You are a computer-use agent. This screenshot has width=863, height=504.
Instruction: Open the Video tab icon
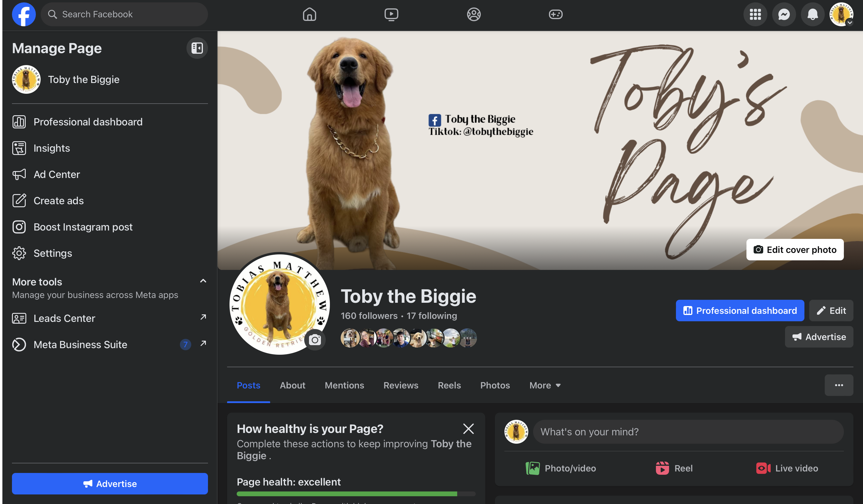coord(391,14)
